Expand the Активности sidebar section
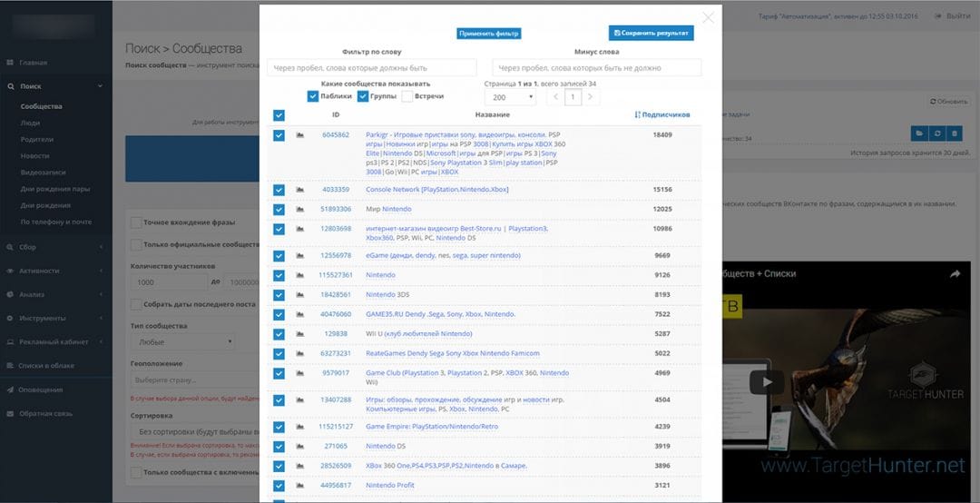This screenshot has height=503, width=980. pos(55,271)
